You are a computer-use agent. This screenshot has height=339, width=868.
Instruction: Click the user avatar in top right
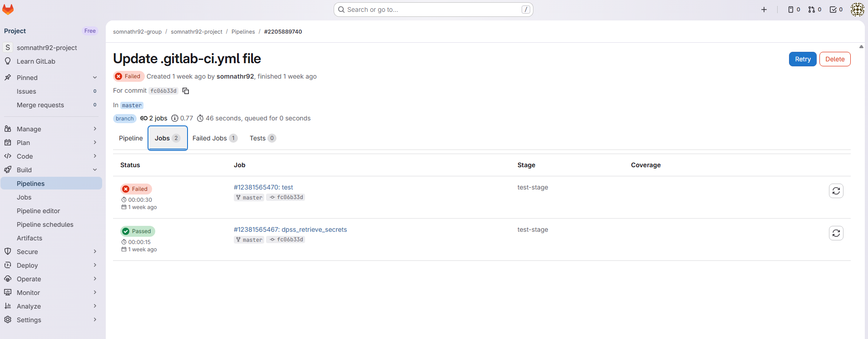point(857,10)
